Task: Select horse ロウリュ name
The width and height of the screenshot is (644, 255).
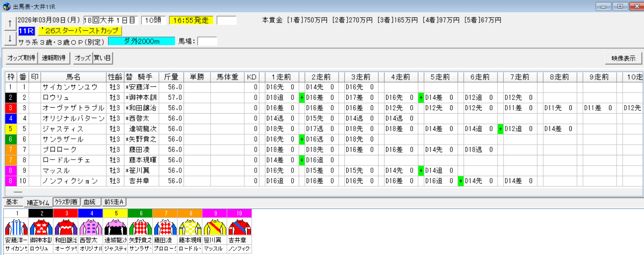Action: tap(56, 98)
